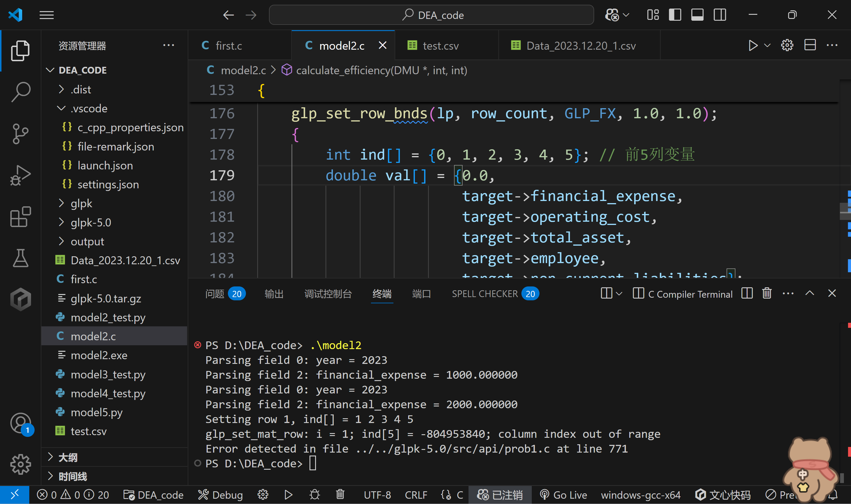This screenshot has height=504, width=851.
Task: Open the Testing flask view
Action: pyautogui.click(x=20, y=258)
